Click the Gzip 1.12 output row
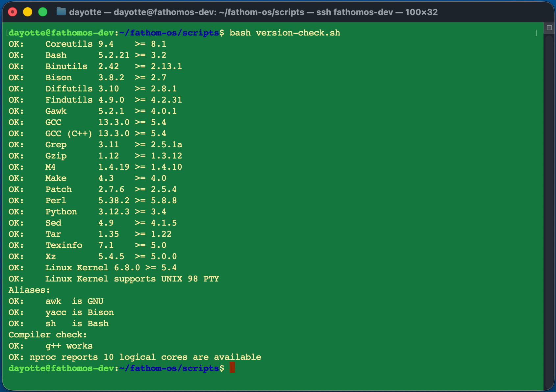The image size is (556, 392). coord(95,156)
